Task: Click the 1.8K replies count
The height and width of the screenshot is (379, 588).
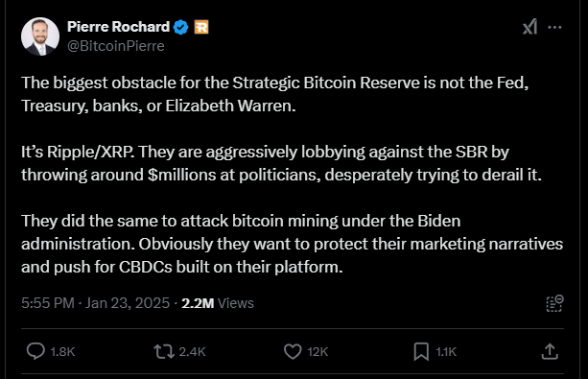Action: (62, 351)
